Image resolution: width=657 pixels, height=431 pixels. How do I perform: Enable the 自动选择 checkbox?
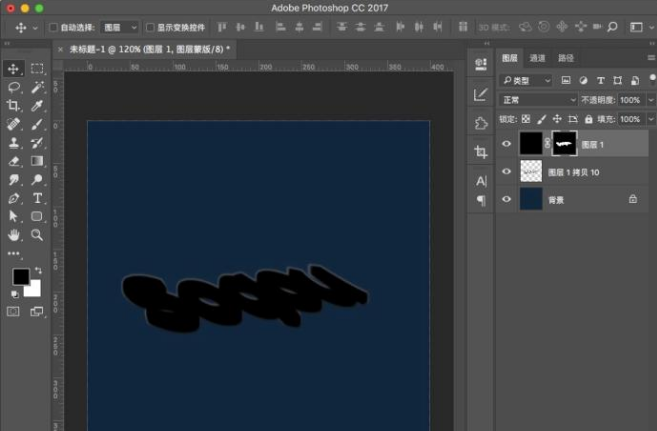54,28
